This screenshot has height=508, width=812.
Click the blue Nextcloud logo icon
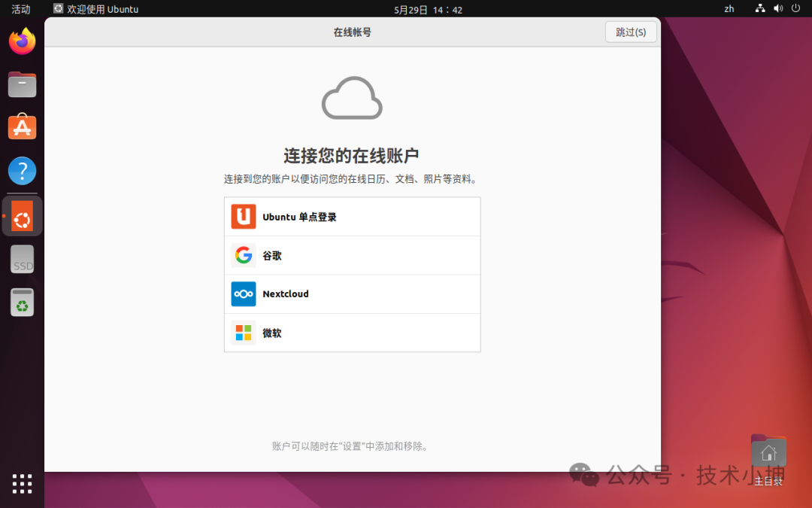[x=244, y=294]
